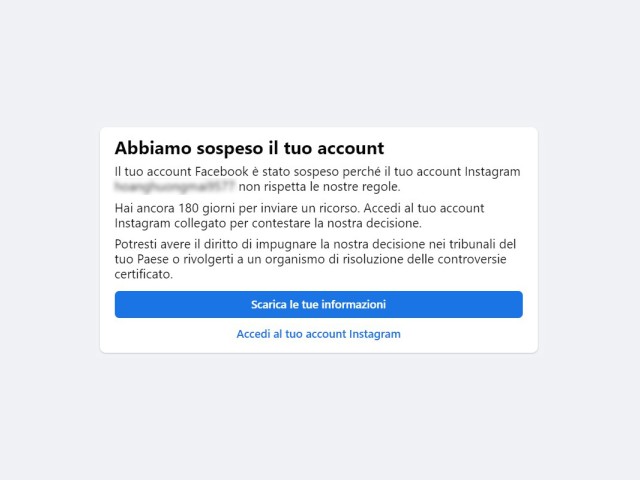Click the paragraph starting "Il tuo account Facebook"
640x480 pixels.
click(x=317, y=179)
